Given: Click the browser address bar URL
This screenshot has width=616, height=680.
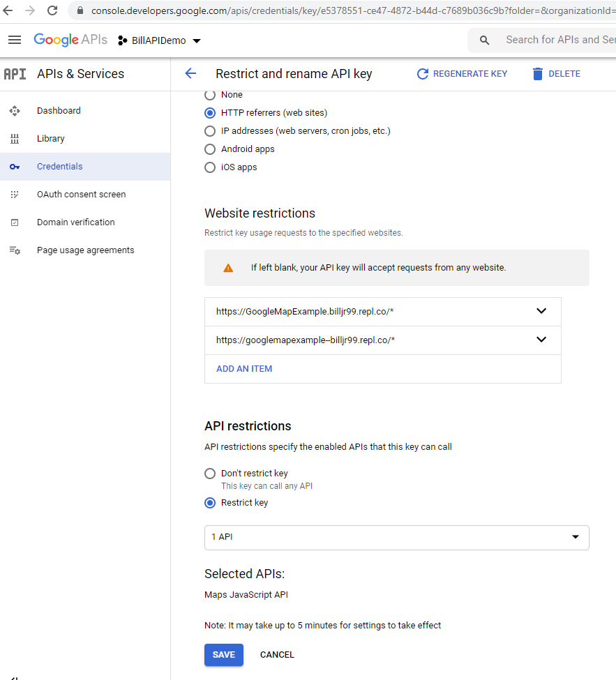Looking at the screenshot, I should 353,10.
